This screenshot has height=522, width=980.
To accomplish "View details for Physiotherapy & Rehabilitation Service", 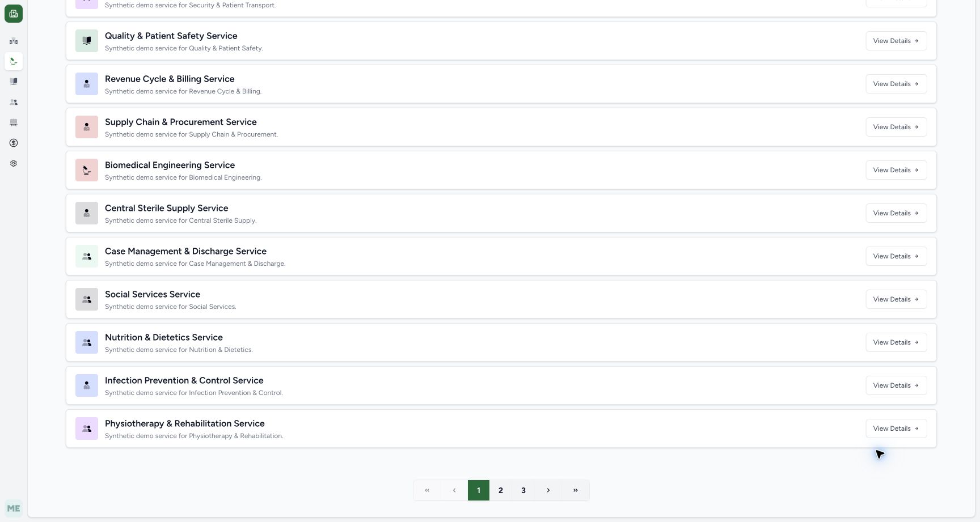I will 896,428.
